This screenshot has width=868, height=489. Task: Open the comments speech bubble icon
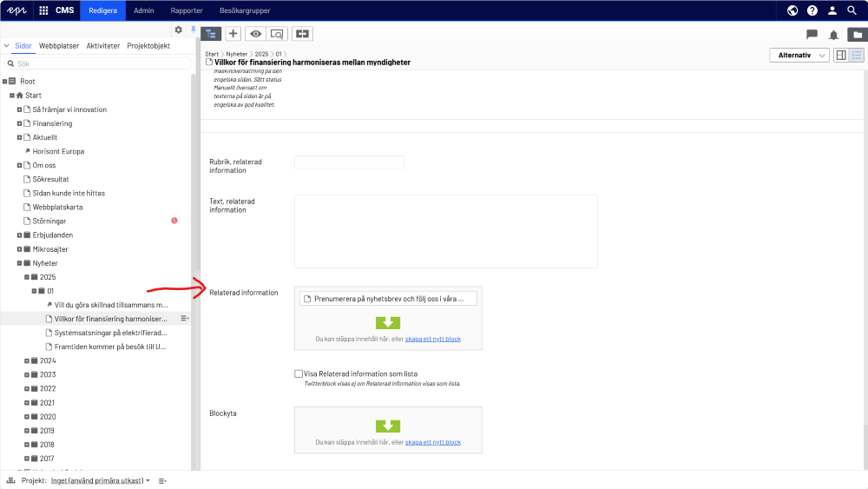point(812,35)
